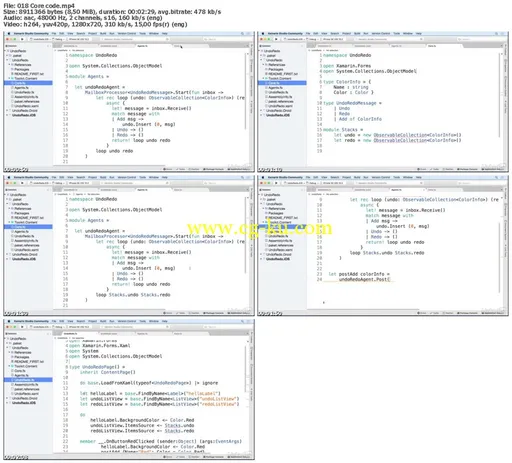Expand the References node in the second frame

[x=264, y=65]
